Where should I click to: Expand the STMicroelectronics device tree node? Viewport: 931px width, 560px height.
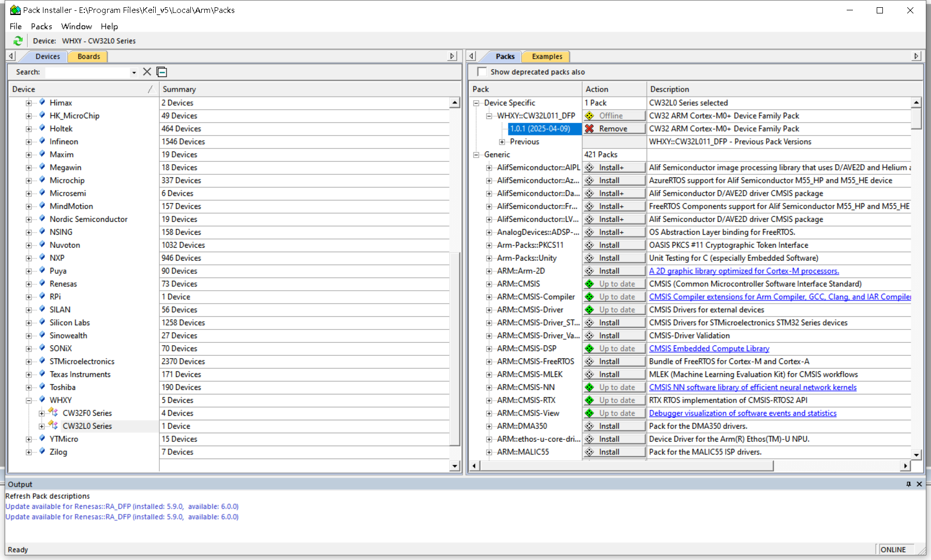[x=29, y=361]
